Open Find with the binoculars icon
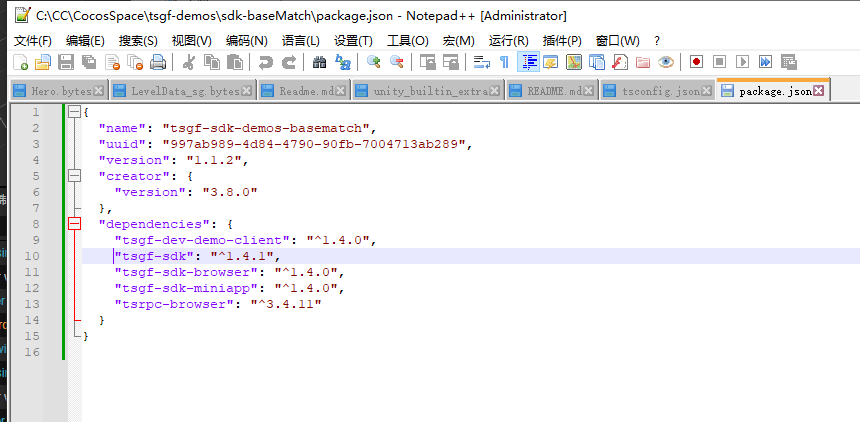This screenshot has width=860, height=422. 319,62
